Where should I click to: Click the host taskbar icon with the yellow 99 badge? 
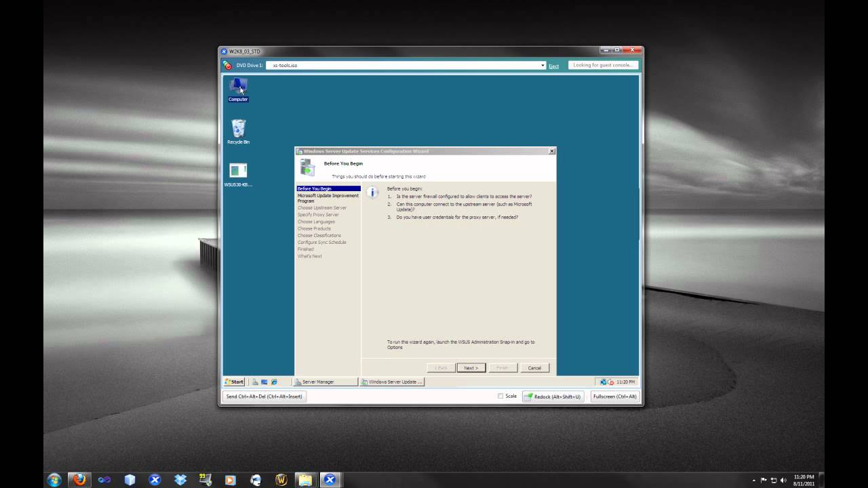[205, 480]
